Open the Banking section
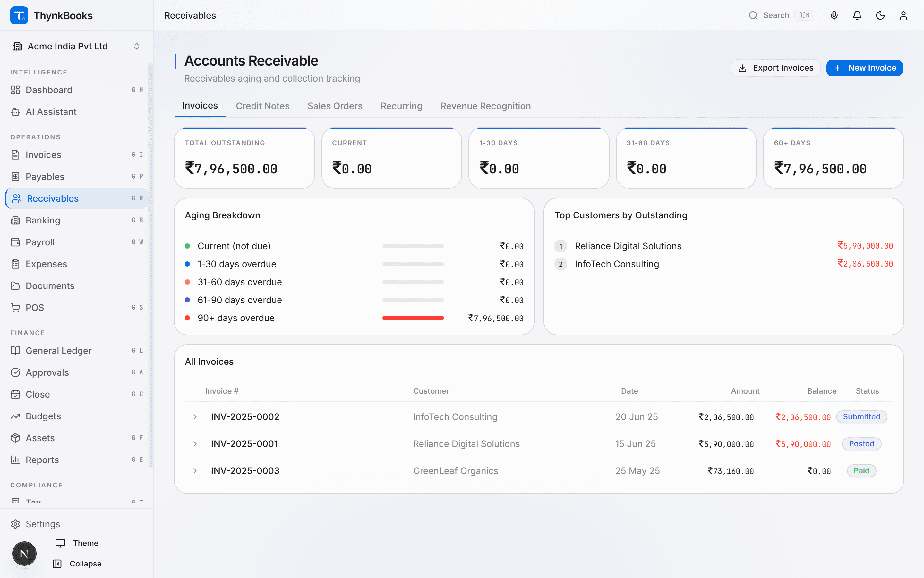The width and height of the screenshot is (924, 578). tap(77, 220)
